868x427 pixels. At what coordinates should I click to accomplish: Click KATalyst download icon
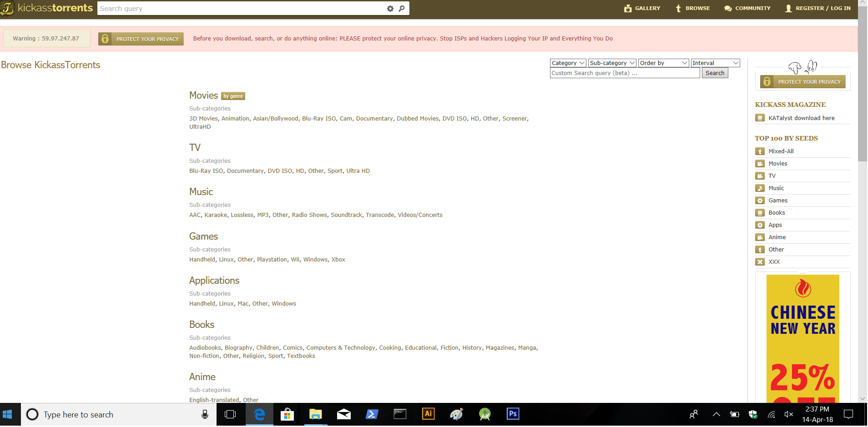tap(760, 118)
